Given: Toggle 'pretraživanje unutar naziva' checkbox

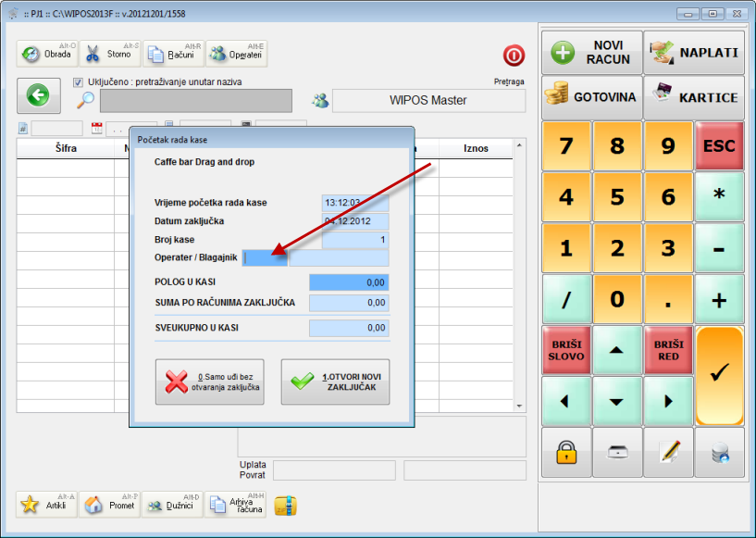Looking at the screenshot, I should tap(79, 81).
